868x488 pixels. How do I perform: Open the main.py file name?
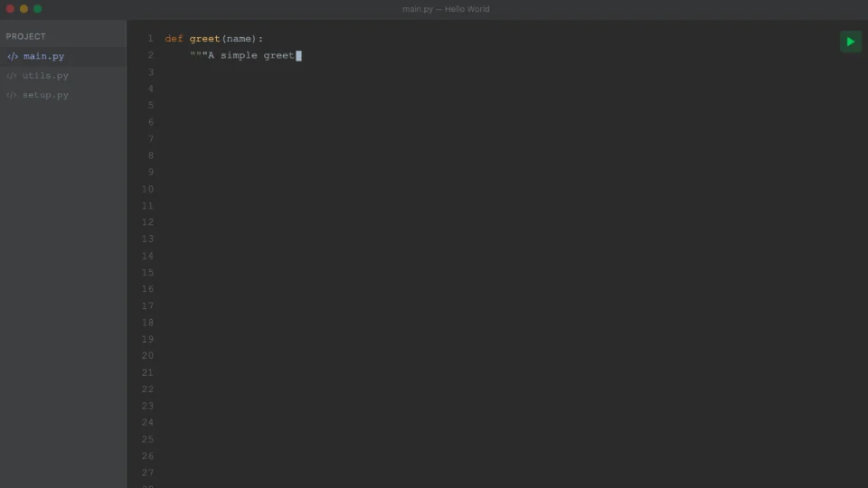(x=43, y=56)
